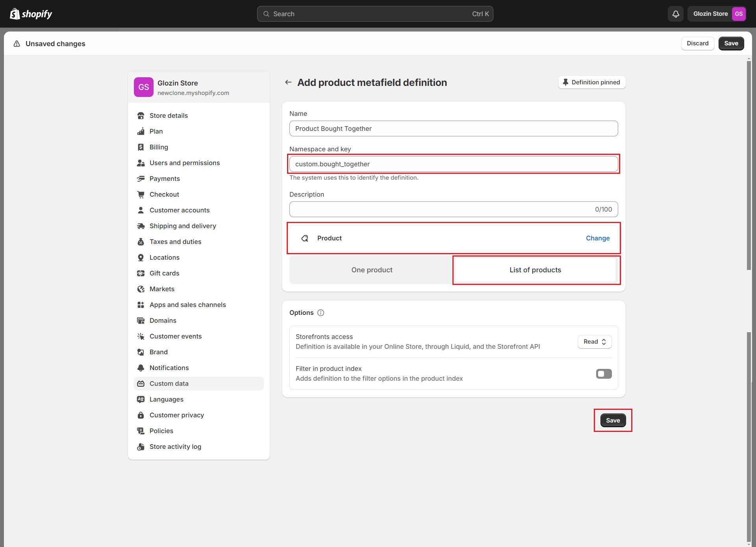756x547 pixels.
Task: Click the Options info icon
Action: (321, 313)
